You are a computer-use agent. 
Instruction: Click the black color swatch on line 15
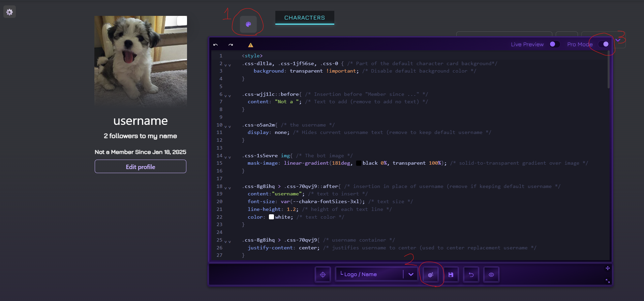[359, 163]
